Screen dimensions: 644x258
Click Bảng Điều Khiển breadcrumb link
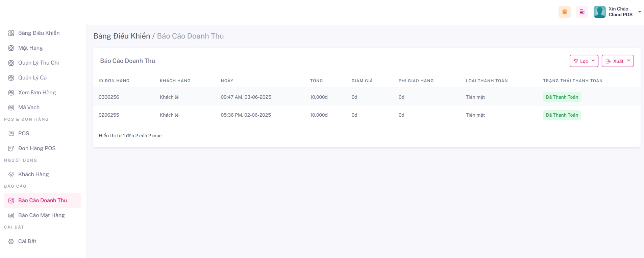122,36
